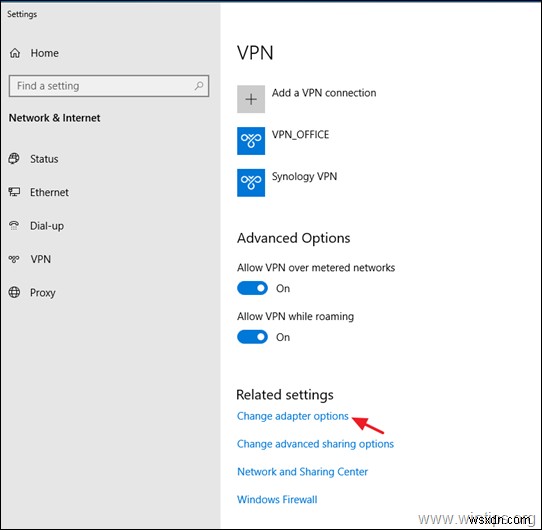Open the Proxy settings section
The image size is (542, 530).
click(43, 293)
